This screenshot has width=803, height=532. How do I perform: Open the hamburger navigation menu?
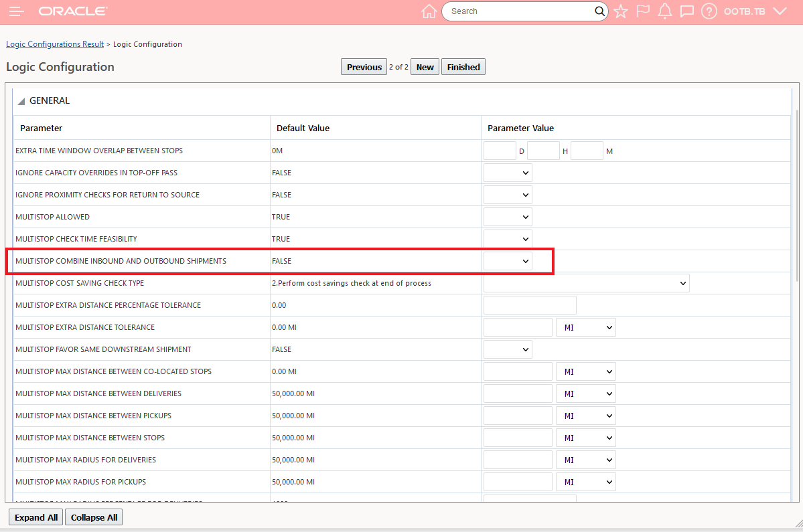tap(17, 11)
